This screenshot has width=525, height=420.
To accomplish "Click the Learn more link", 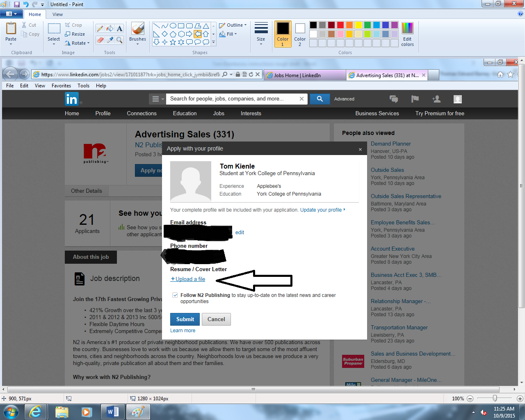I will coord(183,330).
